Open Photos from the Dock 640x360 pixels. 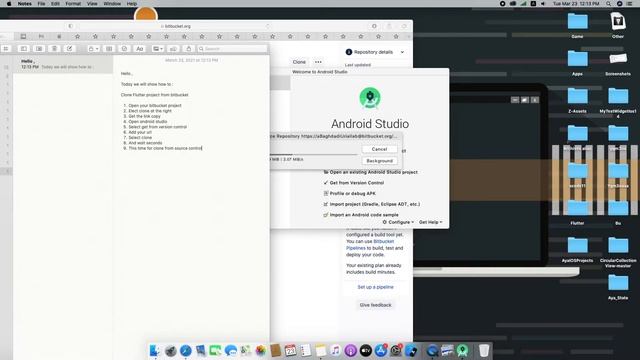261,350
